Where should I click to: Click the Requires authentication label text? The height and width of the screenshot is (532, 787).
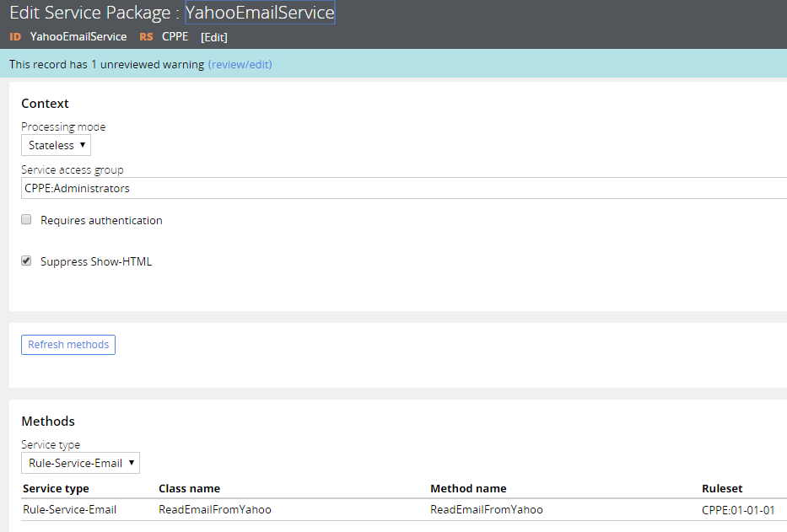[101, 220]
